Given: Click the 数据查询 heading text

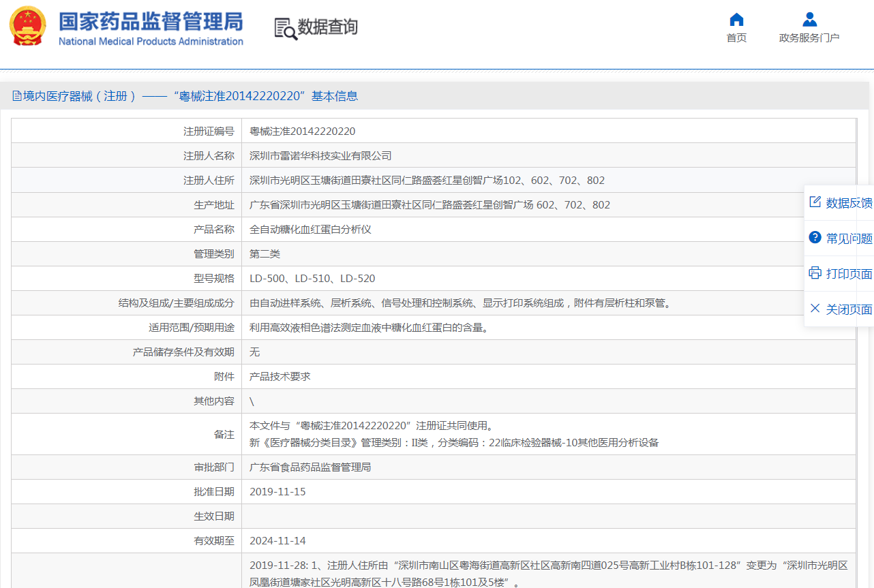Looking at the screenshot, I should point(328,27).
